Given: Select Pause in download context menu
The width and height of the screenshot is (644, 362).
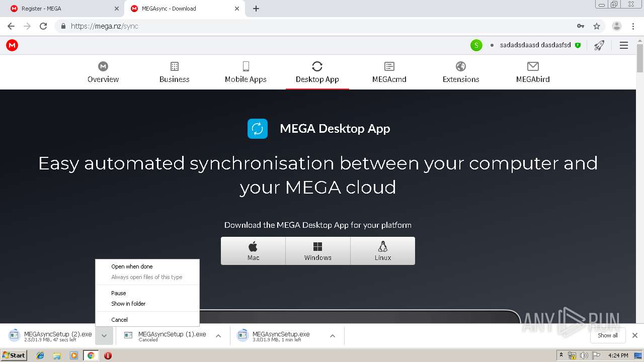Looking at the screenshot, I should pos(147,293).
